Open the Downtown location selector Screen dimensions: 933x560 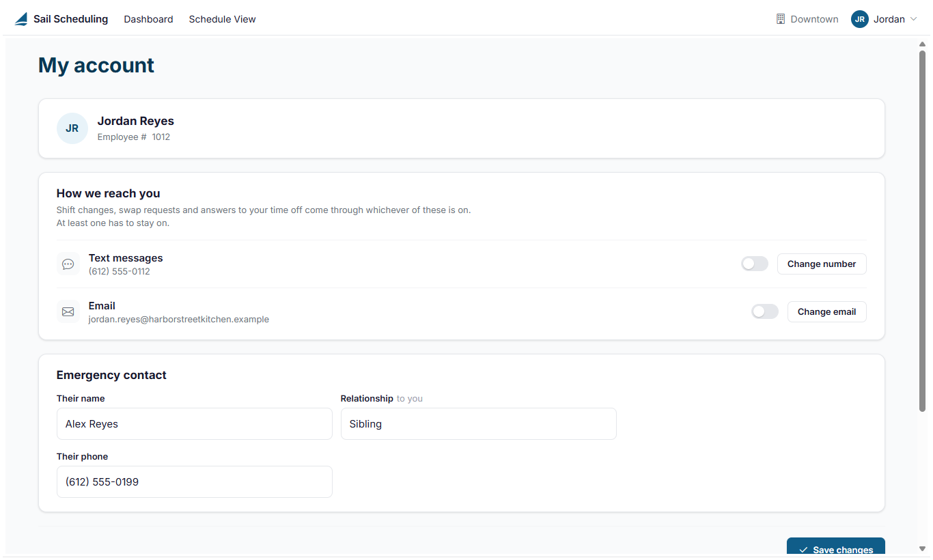tap(807, 19)
